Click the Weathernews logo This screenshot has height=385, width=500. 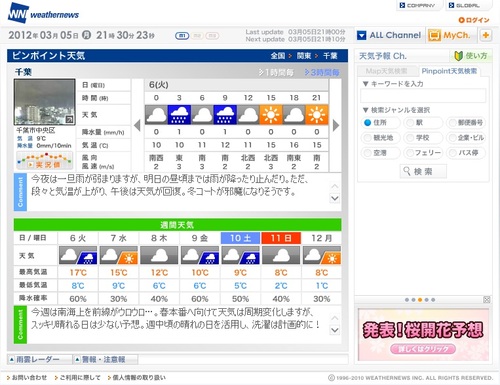pos(43,13)
